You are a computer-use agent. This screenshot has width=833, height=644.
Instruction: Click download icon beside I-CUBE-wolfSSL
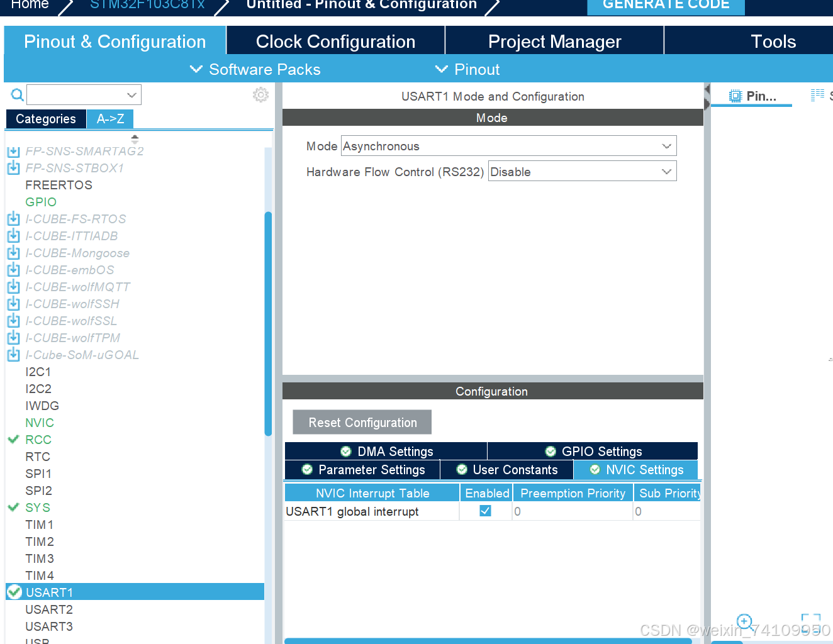13,321
